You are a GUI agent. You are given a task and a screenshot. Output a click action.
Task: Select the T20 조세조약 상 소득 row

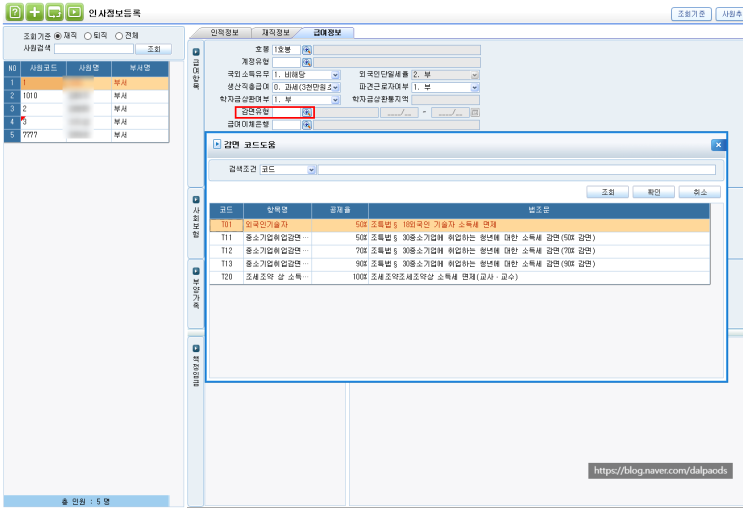460,277
